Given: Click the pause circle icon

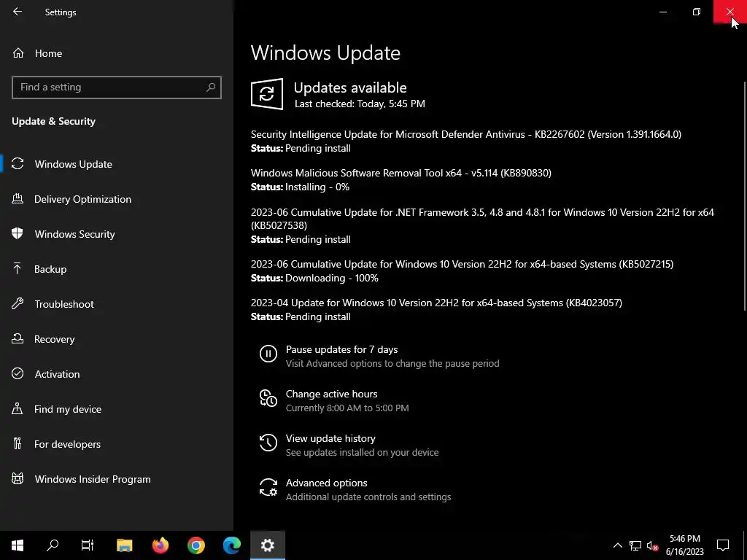Looking at the screenshot, I should pos(268,354).
